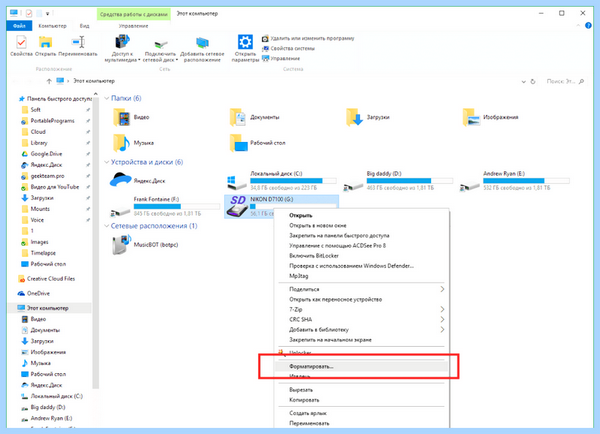
Task: Click the sidebar vertical scrollbar
Action: pos(96,241)
